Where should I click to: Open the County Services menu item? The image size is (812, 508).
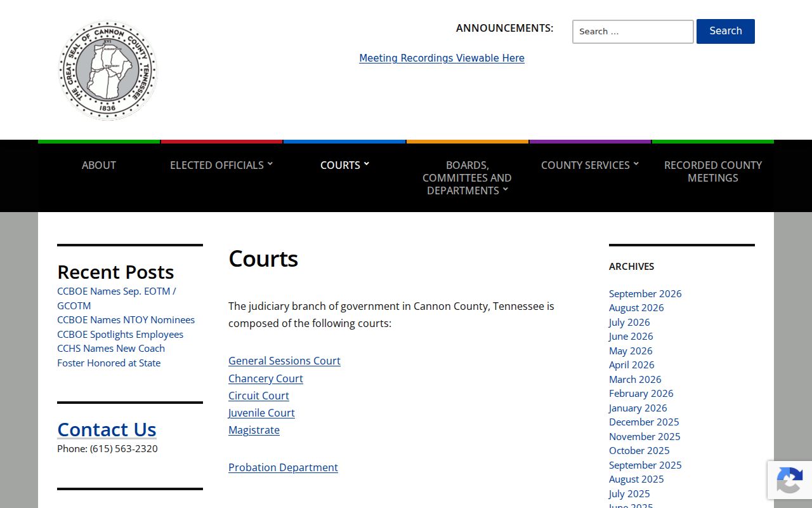coord(586,165)
